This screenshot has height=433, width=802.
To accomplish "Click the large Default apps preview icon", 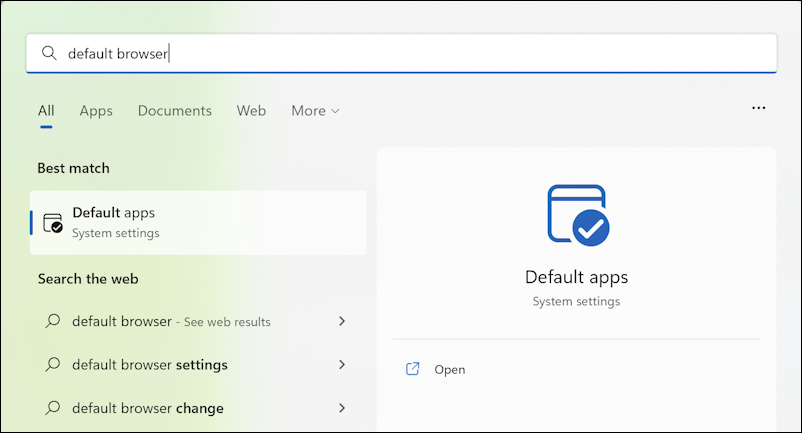I will (578, 215).
